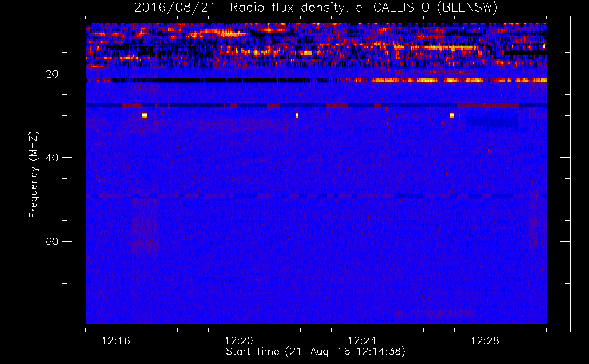Screen dimensions: 589x364
Task: Click the 60 MHz frequency tick label
Action: [52, 241]
